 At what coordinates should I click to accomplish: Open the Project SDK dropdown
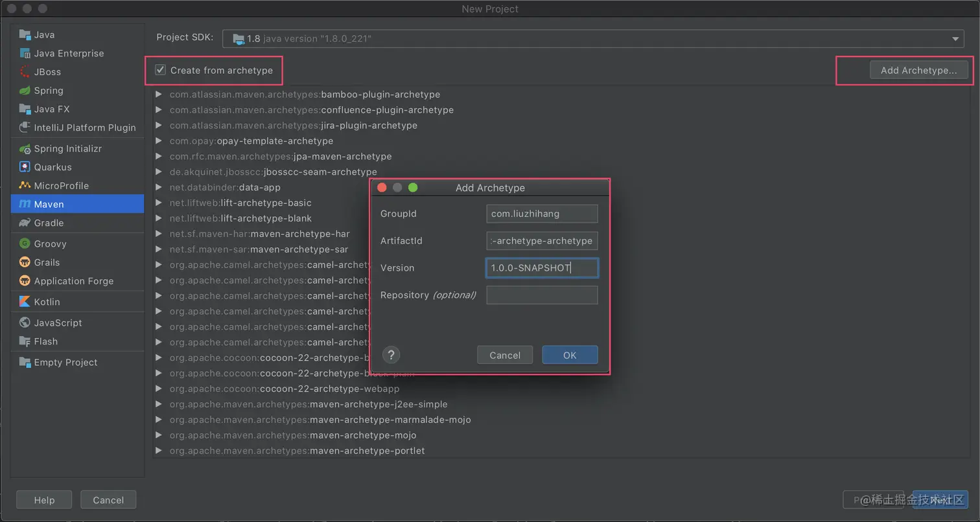(956, 38)
